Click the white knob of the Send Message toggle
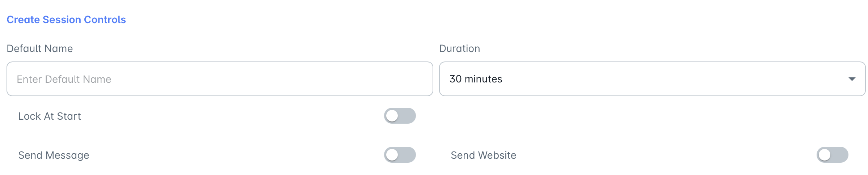Screen dimensions: 868x175 (x=392, y=155)
